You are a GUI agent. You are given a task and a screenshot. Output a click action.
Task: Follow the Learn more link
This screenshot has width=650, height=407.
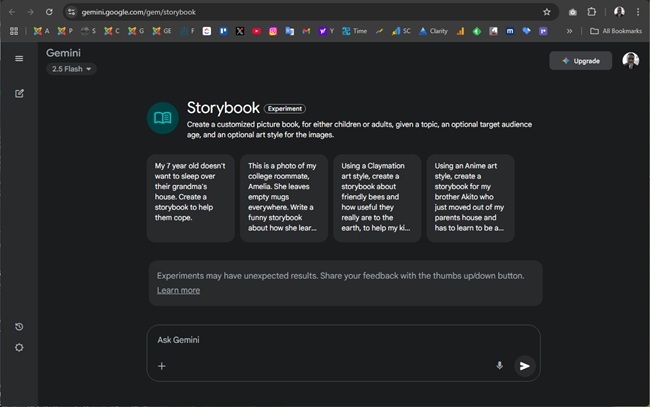click(178, 290)
